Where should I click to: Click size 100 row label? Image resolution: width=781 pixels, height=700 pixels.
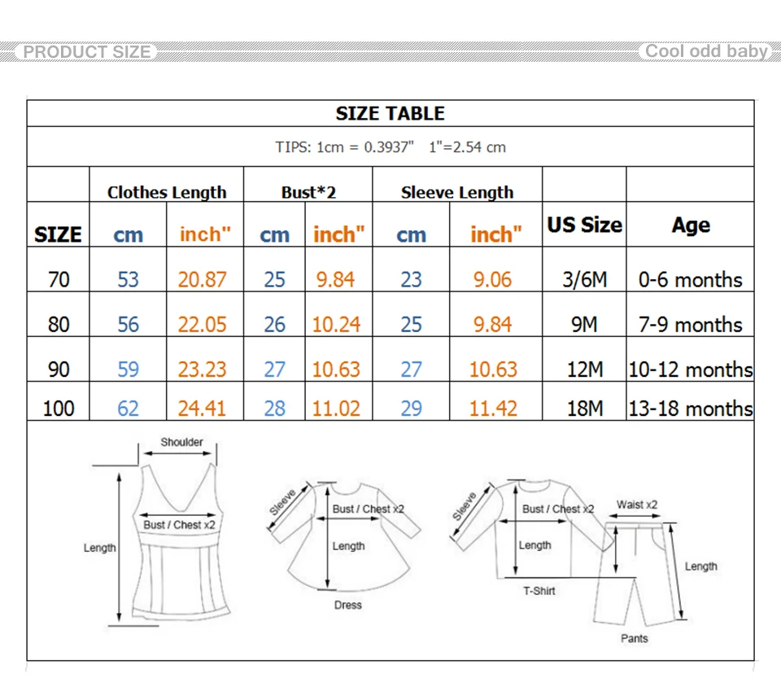(x=59, y=409)
